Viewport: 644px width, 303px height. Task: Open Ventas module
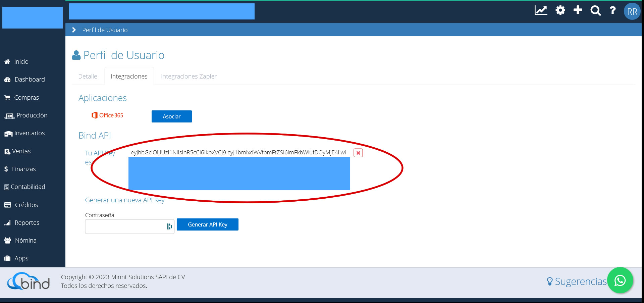tap(21, 151)
